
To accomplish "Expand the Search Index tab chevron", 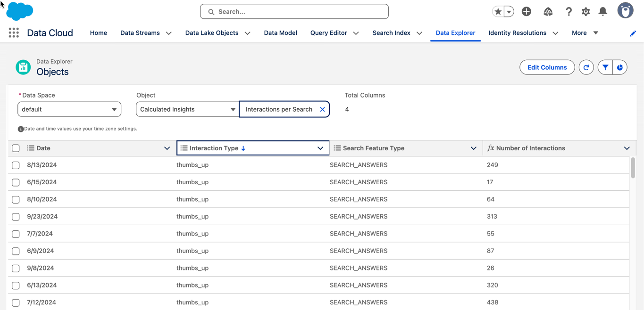I will 419,33.
